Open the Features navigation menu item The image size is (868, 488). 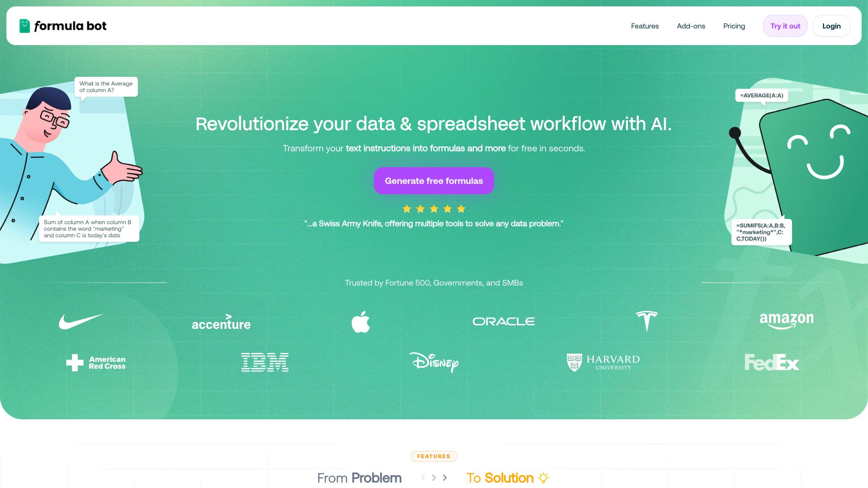[x=645, y=26]
